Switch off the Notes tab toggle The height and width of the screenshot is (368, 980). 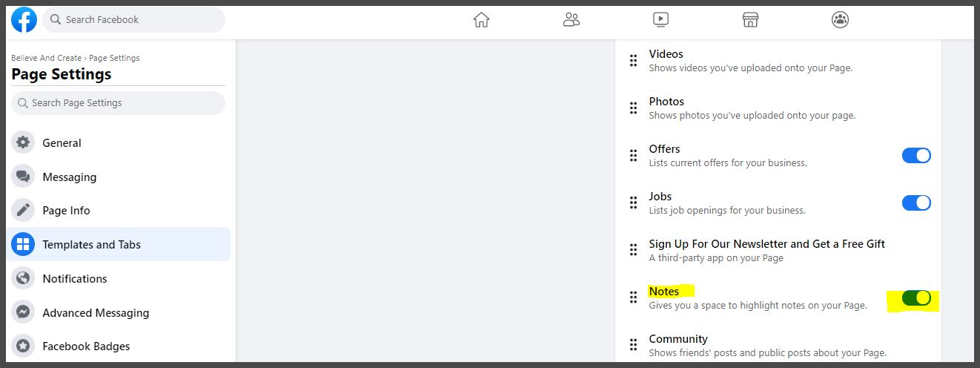pyautogui.click(x=916, y=298)
